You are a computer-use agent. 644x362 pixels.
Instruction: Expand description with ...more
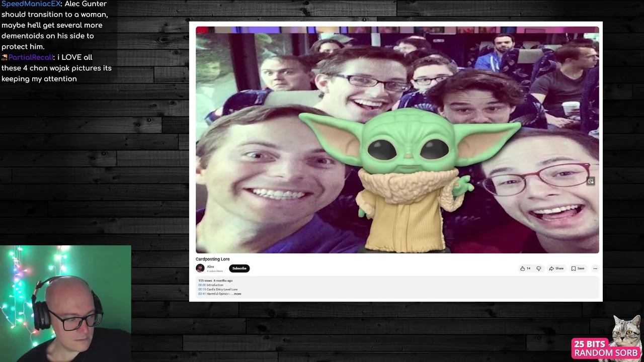(236, 294)
